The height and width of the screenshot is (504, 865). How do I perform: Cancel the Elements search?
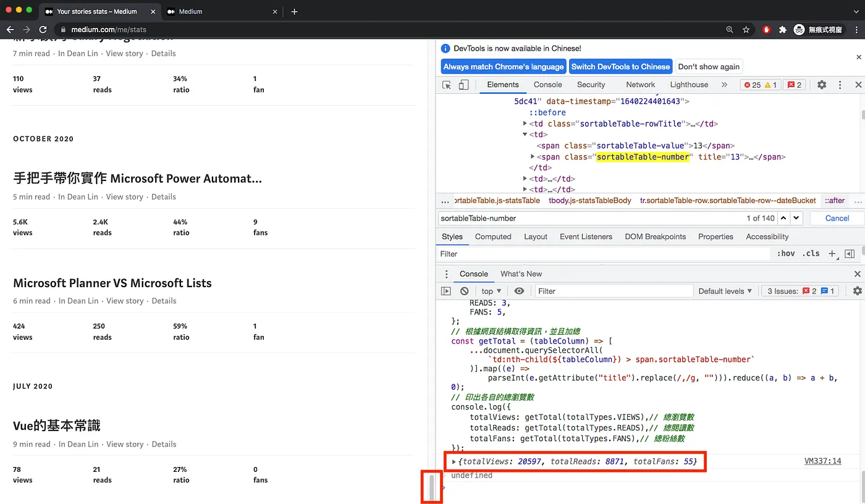837,218
